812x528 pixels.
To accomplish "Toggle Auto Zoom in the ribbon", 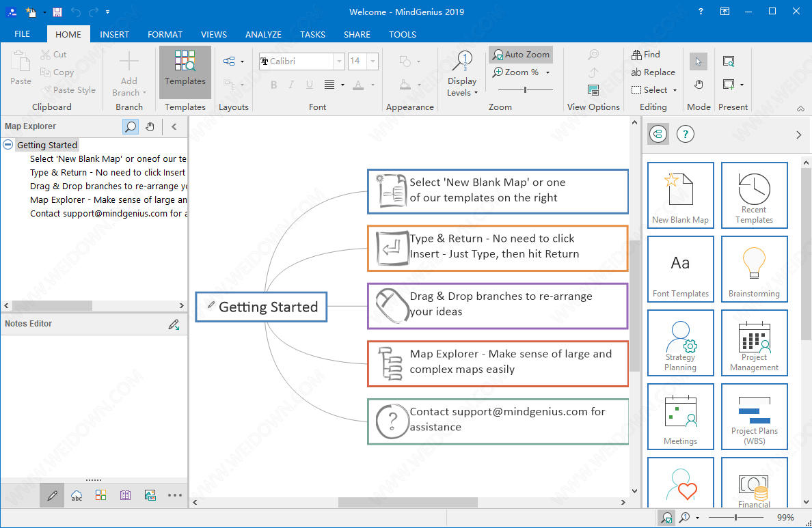I will coord(521,55).
